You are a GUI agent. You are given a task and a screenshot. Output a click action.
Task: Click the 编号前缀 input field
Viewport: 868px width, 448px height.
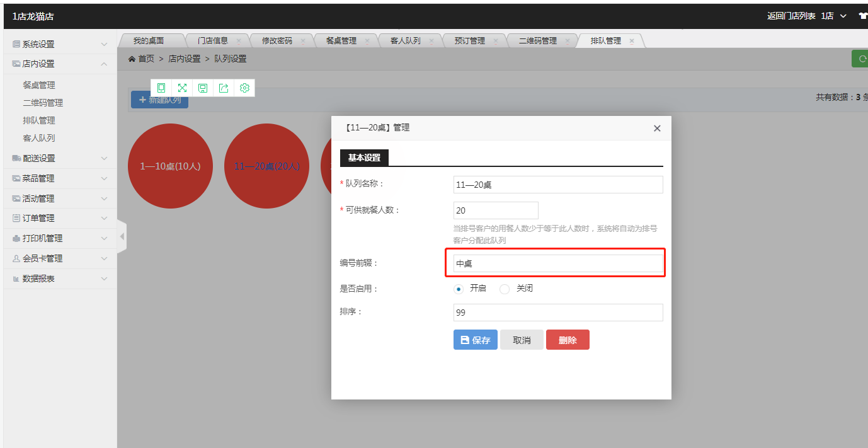click(557, 263)
